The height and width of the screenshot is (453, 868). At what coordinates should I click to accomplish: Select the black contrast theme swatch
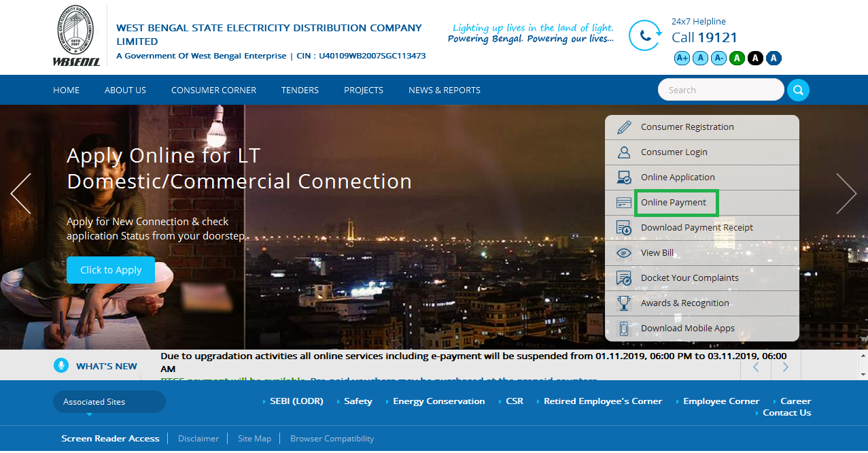coord(755,58)
